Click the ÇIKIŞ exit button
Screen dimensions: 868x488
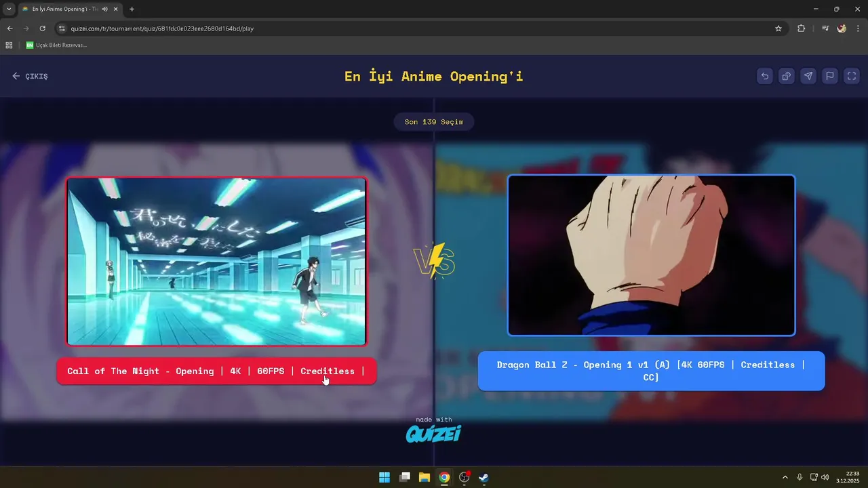point(30,76)
